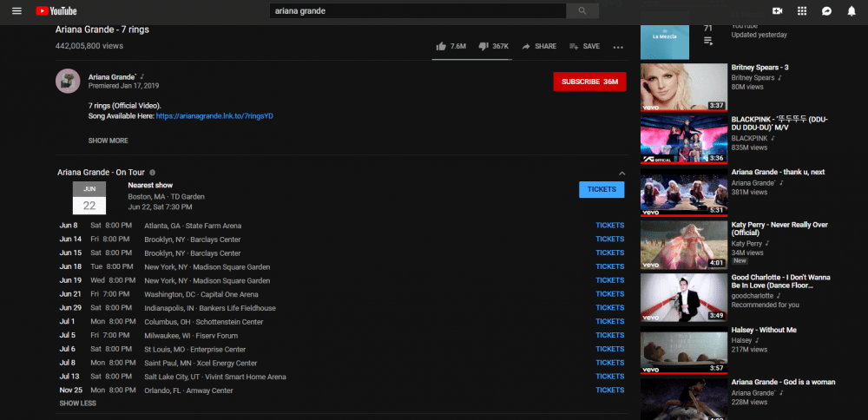Get tickets for Washington Capital One Arena
The width and height of the screenshot is (868, 420).
pos(609,294)
